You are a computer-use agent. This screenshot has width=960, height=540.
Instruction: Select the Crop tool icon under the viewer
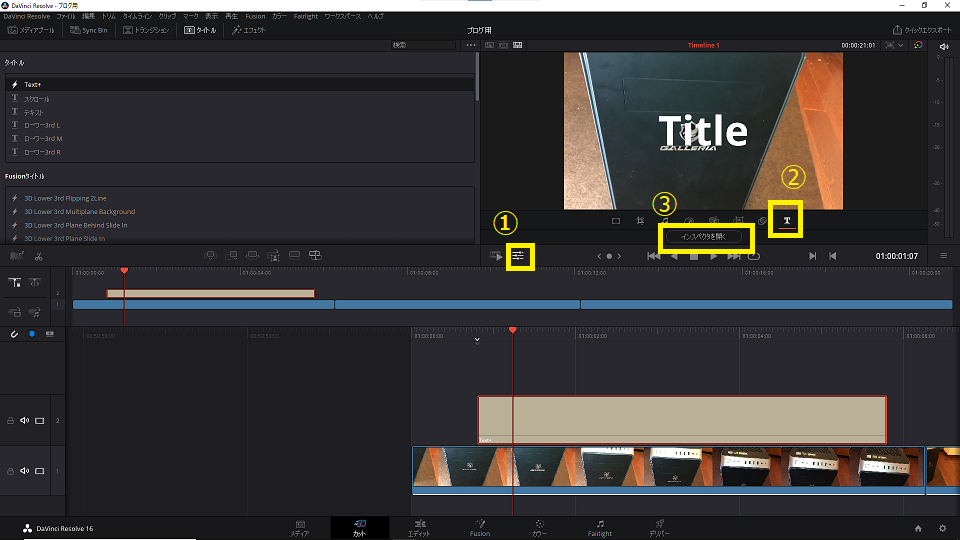[640, 221]
